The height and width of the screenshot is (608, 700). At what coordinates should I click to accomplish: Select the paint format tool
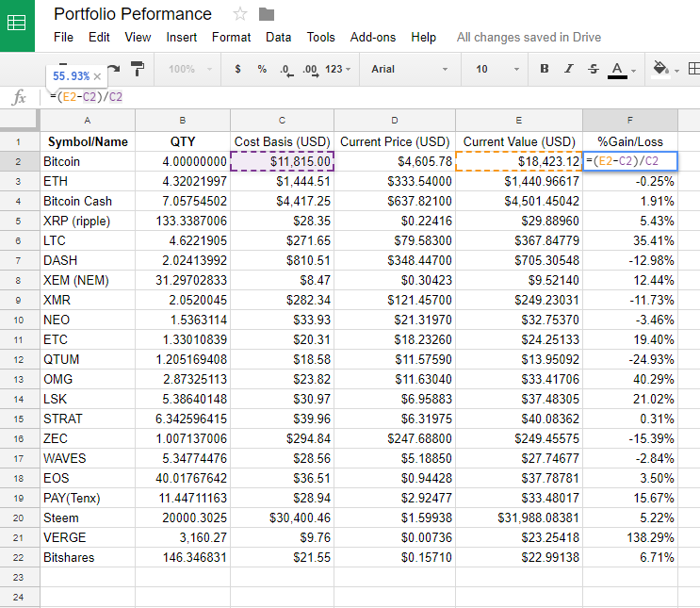pyautogui.click(x=138, y=69)
